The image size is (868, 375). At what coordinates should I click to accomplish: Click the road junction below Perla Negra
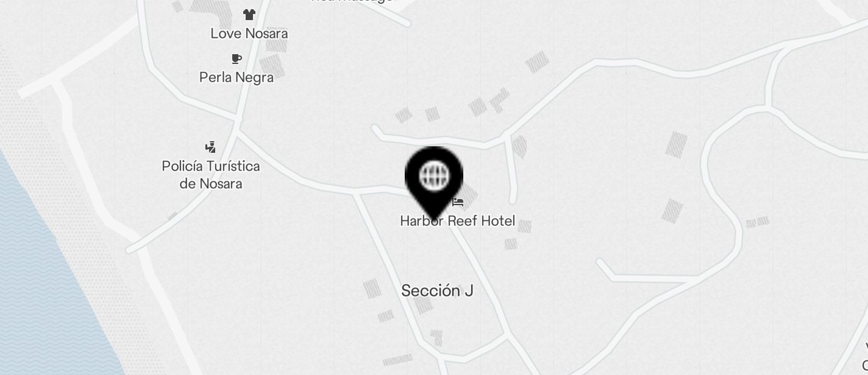coord(237,124)
